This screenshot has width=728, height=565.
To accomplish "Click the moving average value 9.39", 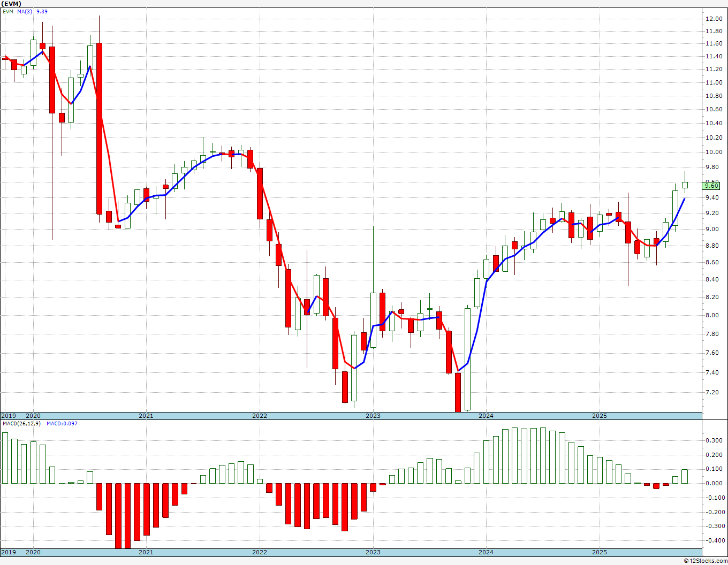I will click(42, 11).
